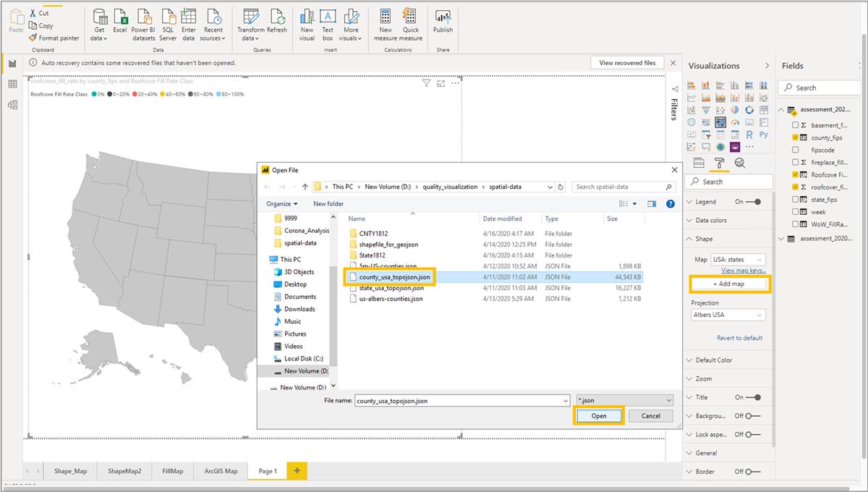Check the state_fips field checkbox
Image resolution: width=868 pixels, height=492 pixels.
pyautogui.click(x=796, y=200)
